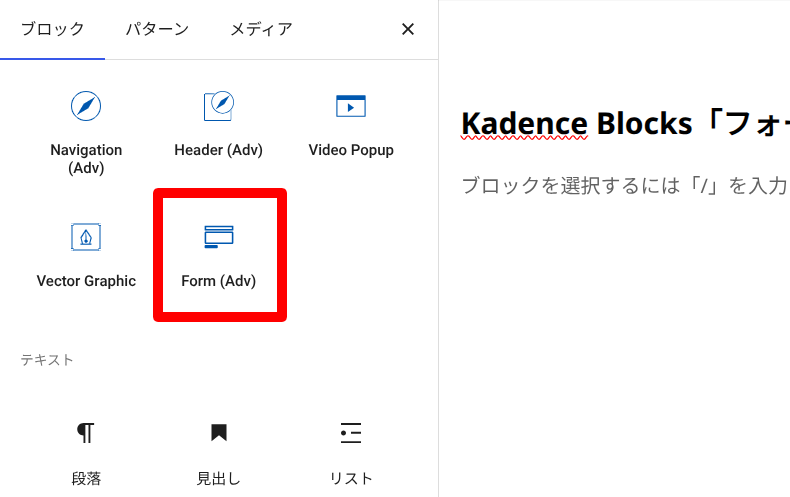Click the empty paragraph placeholder text
Screen dimensions: 790x497
coord(625,186)
